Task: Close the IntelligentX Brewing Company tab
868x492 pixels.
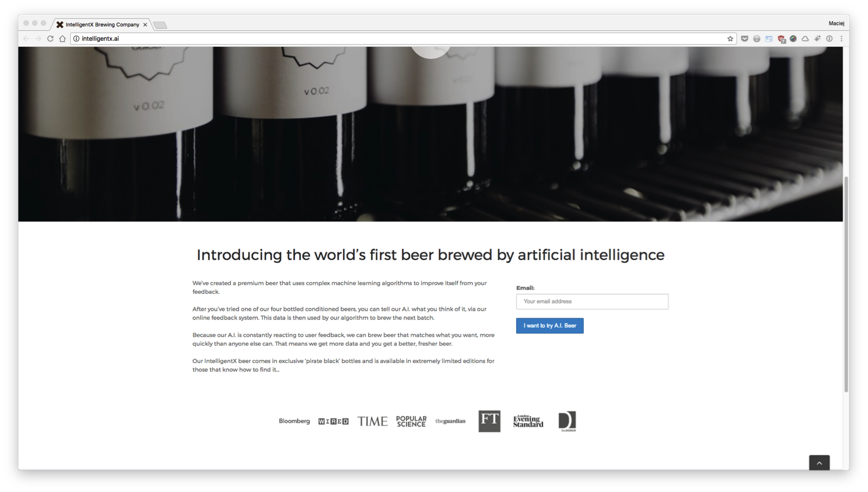Action: [145, 24]
